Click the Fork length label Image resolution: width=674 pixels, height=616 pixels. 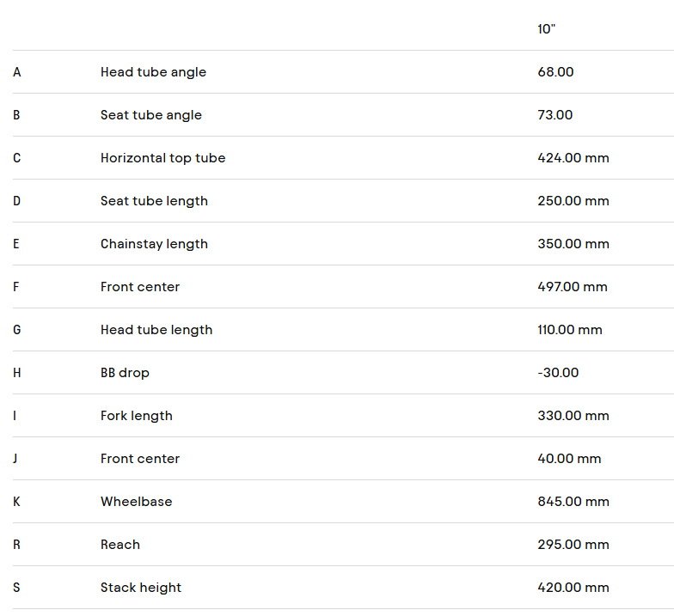click(136, 416)
